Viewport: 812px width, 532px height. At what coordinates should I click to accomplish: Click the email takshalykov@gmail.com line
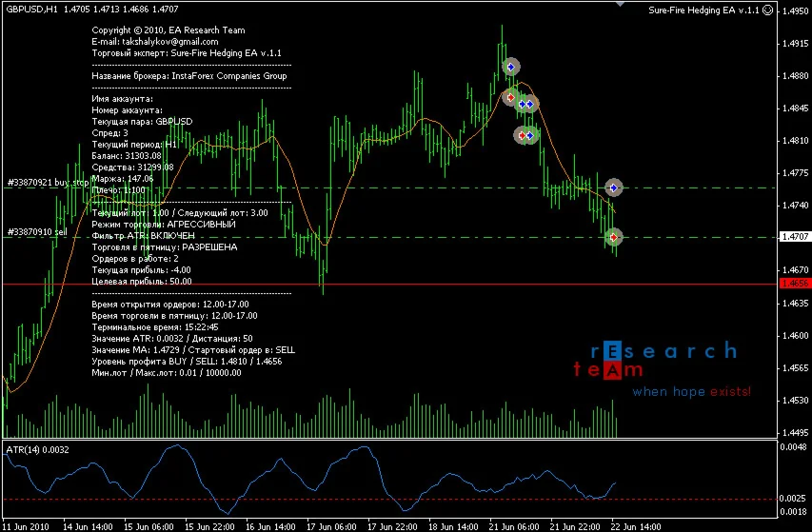pyautogui.click(x=155, y=42)
